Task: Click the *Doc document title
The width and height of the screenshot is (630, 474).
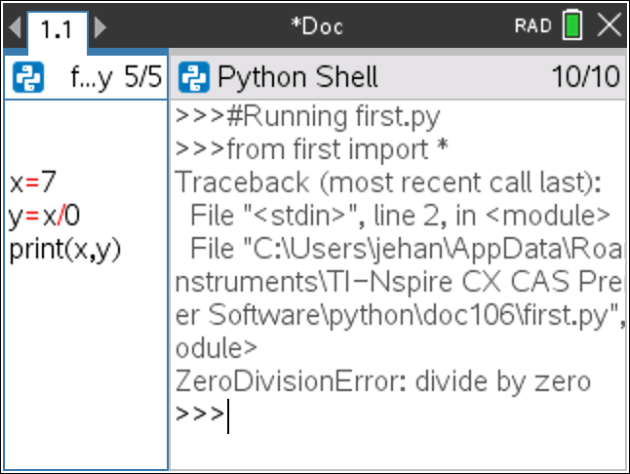Action: tap(317, 27)
